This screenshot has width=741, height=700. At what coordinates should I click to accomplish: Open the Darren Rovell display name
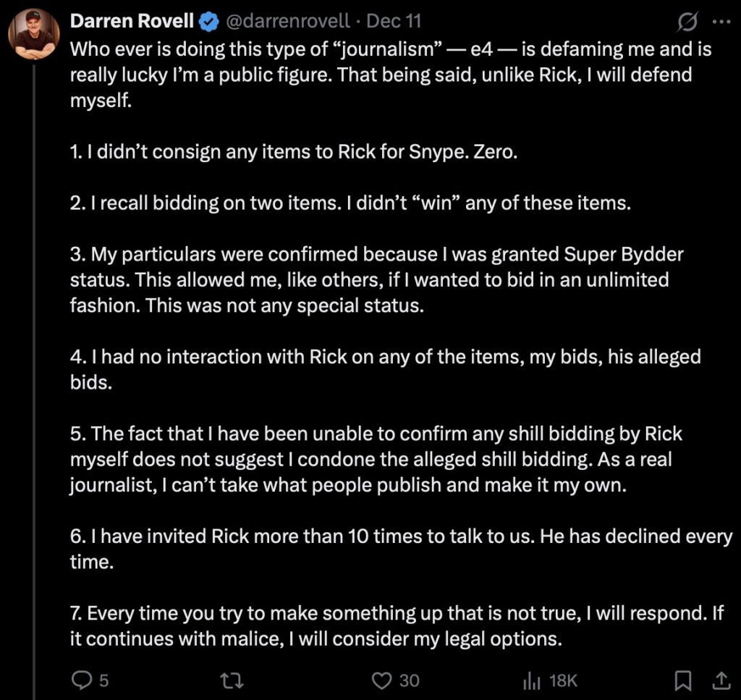tap(132, 22)
